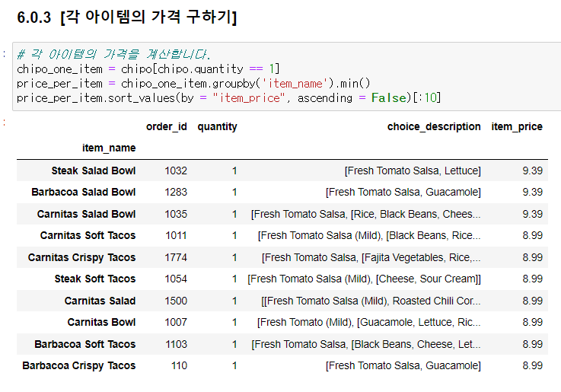Click description '[Fresh Tomato (Mild), [Guacamole, Lettuce'

coord(369,322)
